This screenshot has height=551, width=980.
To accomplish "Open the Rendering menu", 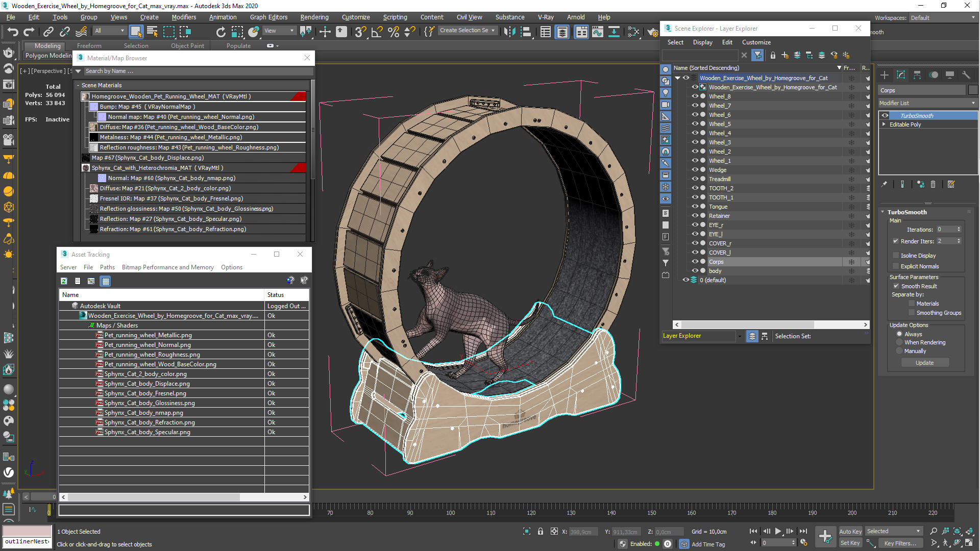I will coord(314,17).
